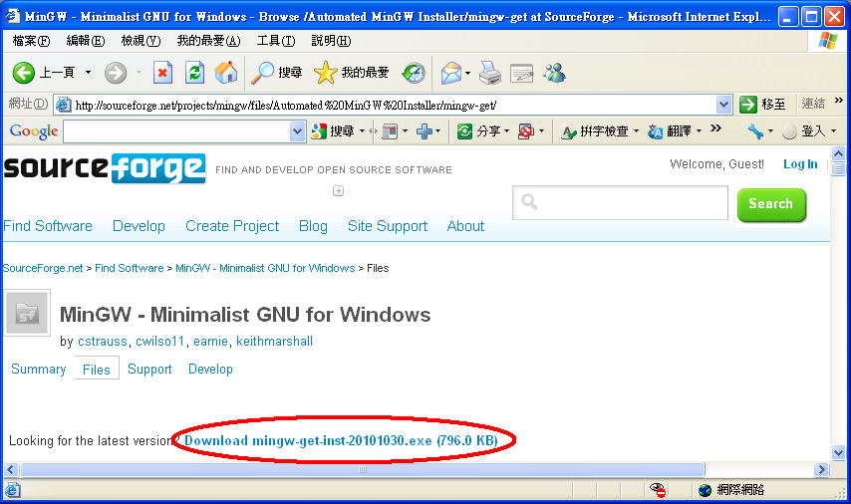Go to the Home page icon
The image size is (851, 504).
pyautogui.click(x=226, y=72)
